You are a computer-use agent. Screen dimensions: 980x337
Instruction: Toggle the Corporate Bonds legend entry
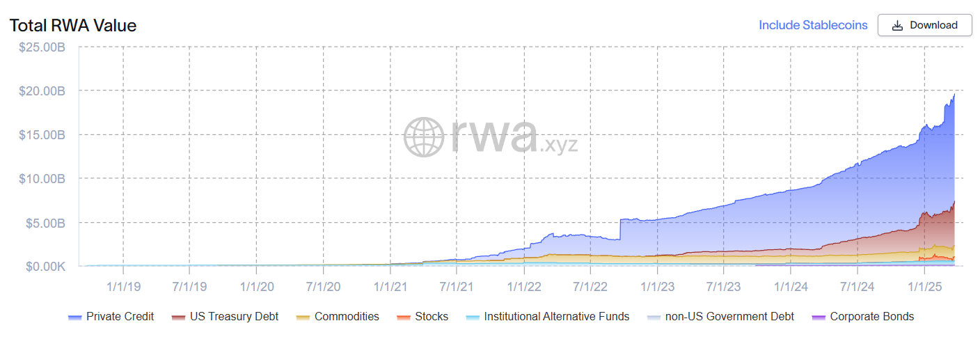click(871, 317)
